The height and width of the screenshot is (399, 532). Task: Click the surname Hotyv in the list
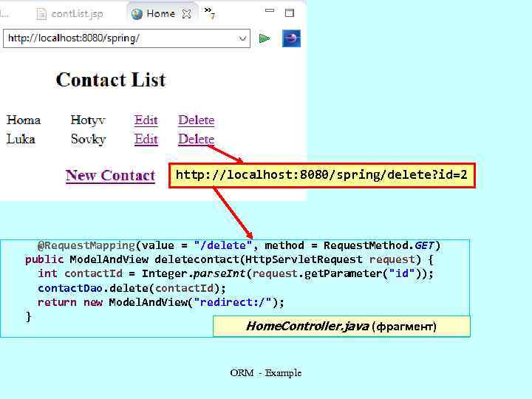tap(88, 120)
